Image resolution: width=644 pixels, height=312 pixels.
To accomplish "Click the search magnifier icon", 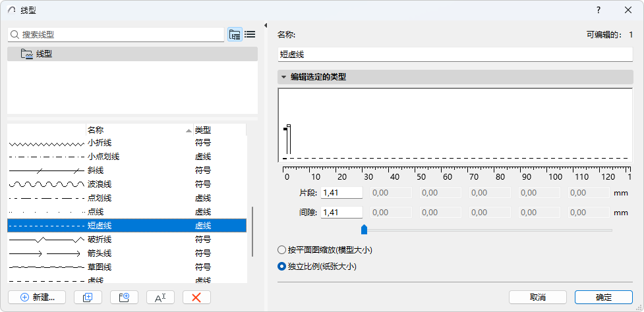I will [15, 35].
